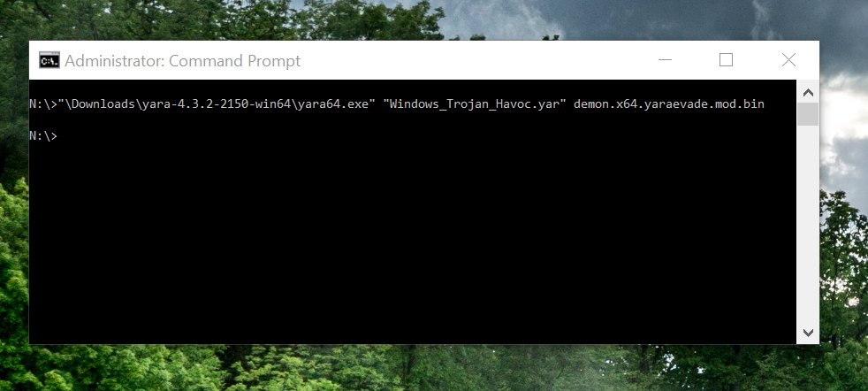
Task: Maximize the Command Prompt window
Action: tap(726, 60)
